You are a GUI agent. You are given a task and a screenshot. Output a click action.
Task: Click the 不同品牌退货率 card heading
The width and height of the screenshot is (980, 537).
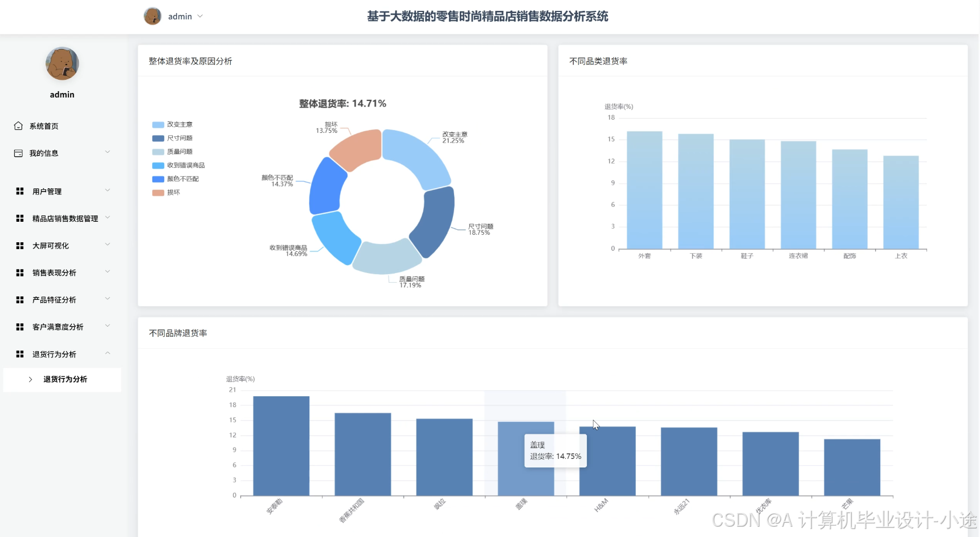click(x=178, y=333)
